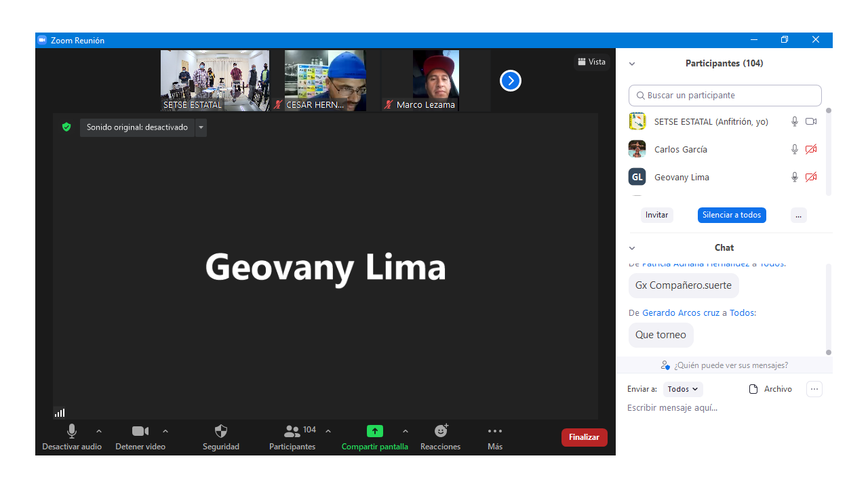Click Gerardo Arcos cruz sender name
This screenshot has height=488, width=868.
682,313
